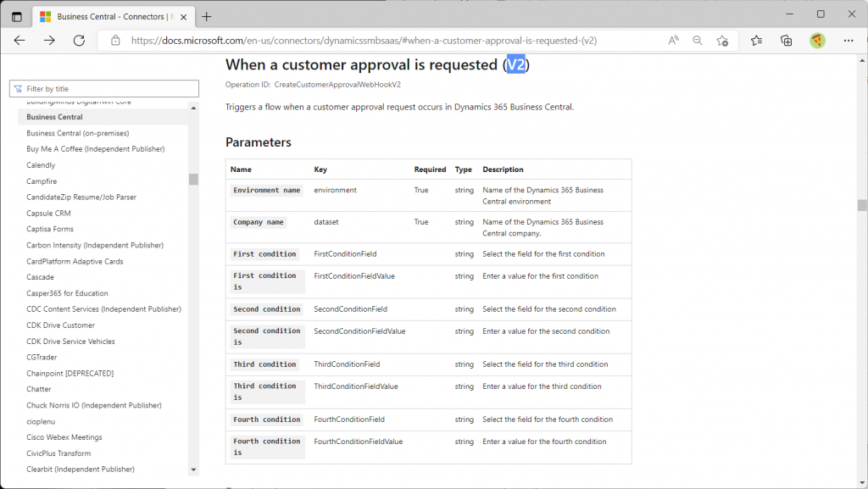Open Business Central in sidebar

[54, 117]
